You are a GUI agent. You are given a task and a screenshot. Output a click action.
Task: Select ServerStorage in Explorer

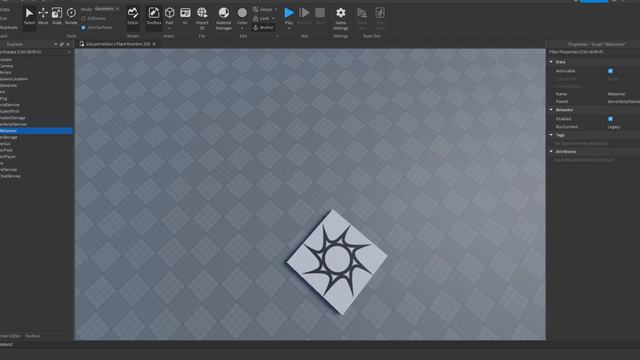pos(9,137)
